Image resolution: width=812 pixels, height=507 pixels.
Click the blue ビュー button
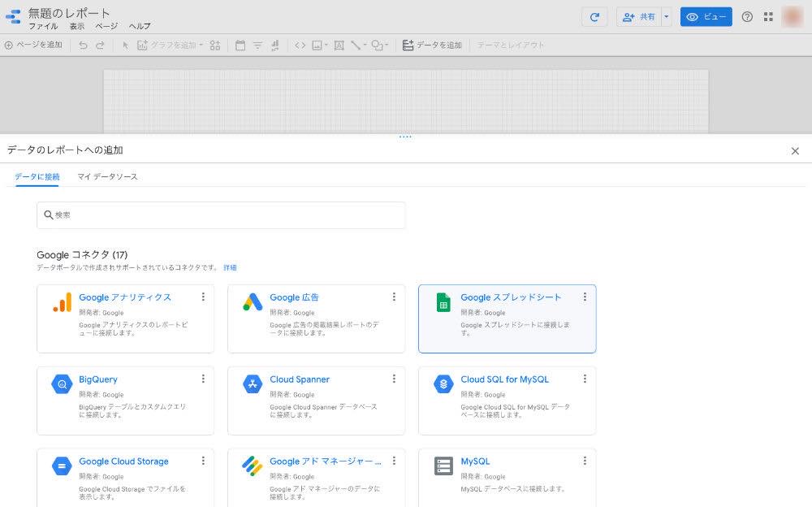[x=706, y=17]
